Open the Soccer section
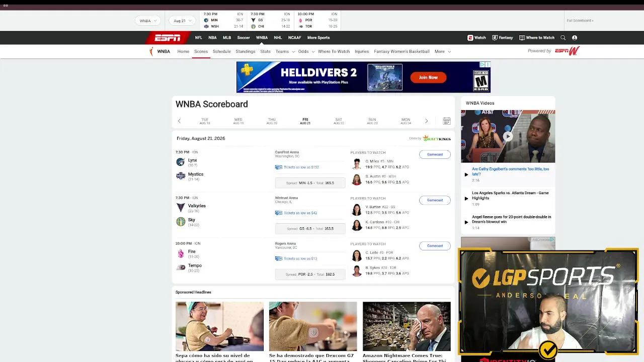Image resolution: width=644 pixels, height=362 pixels. [x=244, y=38]
